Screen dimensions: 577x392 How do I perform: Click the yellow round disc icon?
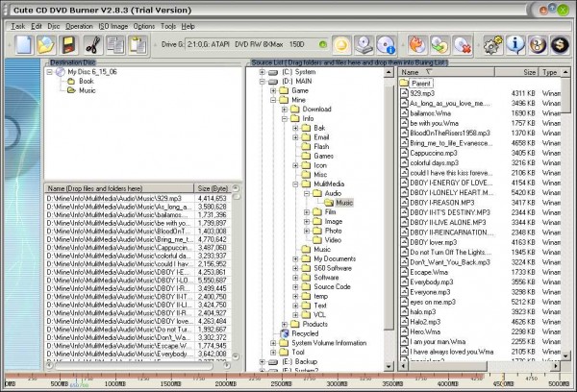tap(339, 43)
